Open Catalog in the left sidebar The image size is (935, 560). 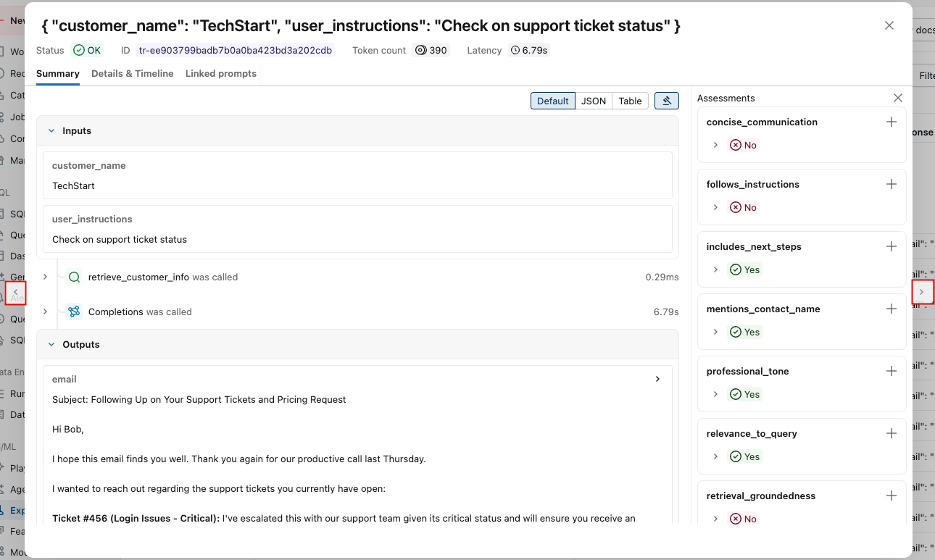[14, 95]
